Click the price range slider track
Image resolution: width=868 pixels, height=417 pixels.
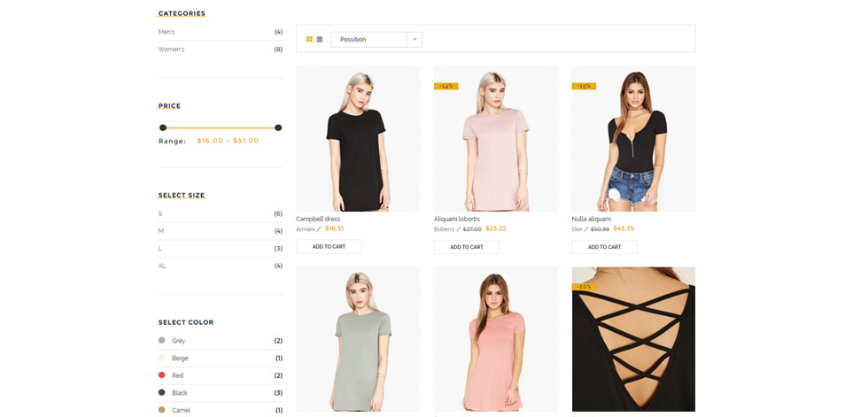221,127
